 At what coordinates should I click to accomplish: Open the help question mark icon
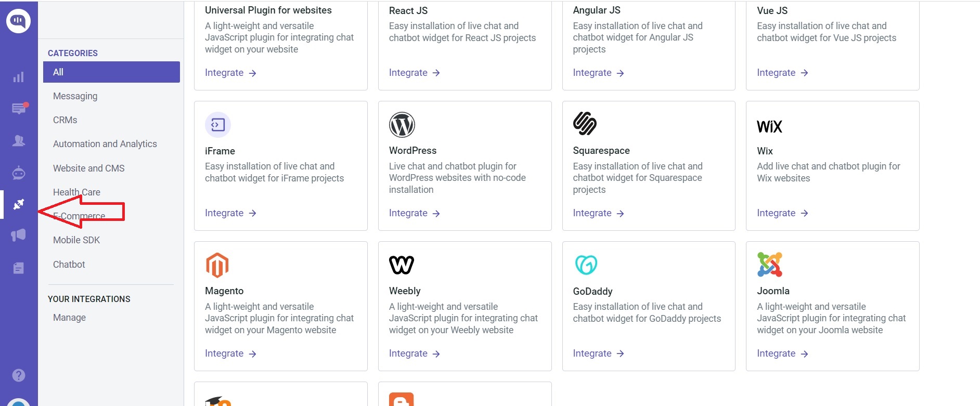coord(19,375)
